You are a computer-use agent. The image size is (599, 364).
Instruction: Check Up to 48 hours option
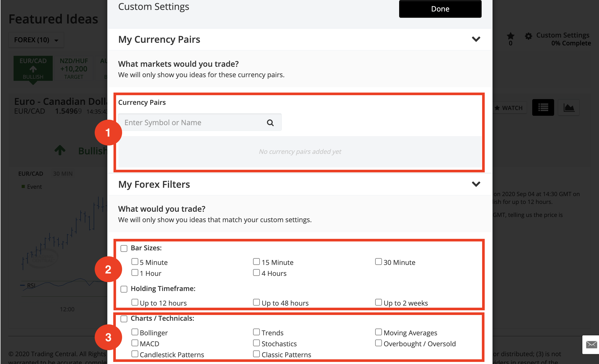(x=256, y=302)
